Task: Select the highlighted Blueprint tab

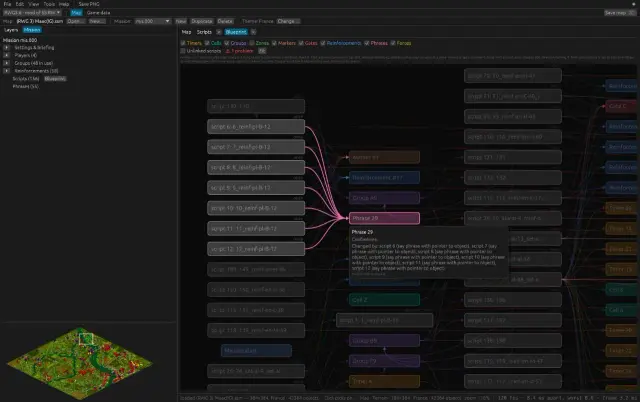Action: point(236,32)
